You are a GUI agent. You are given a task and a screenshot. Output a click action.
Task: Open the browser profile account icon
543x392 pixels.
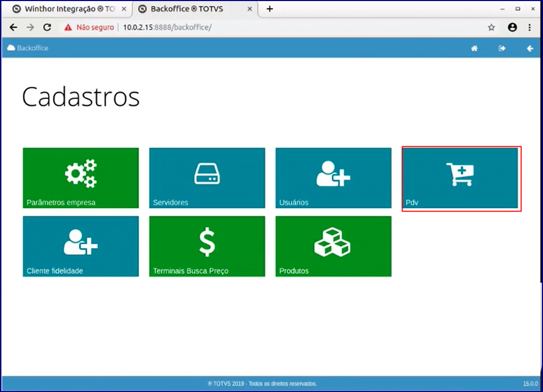tap(512, 27)
